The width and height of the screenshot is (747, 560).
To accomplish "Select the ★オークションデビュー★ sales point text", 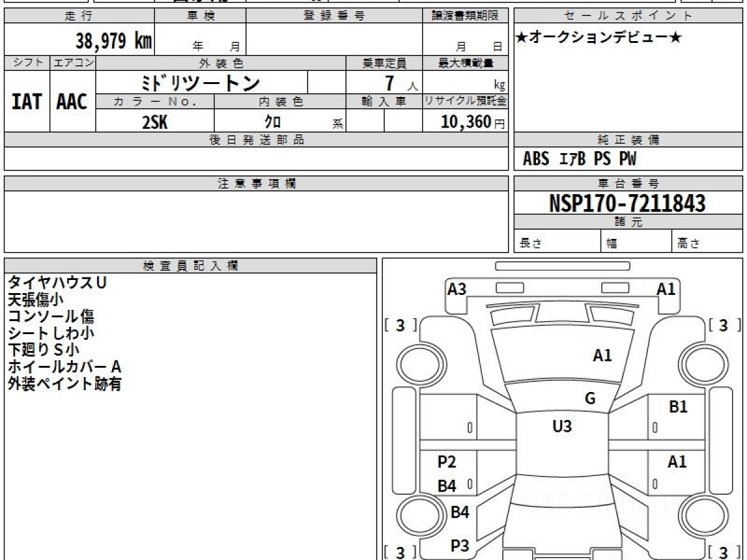I will coord(599,38).
